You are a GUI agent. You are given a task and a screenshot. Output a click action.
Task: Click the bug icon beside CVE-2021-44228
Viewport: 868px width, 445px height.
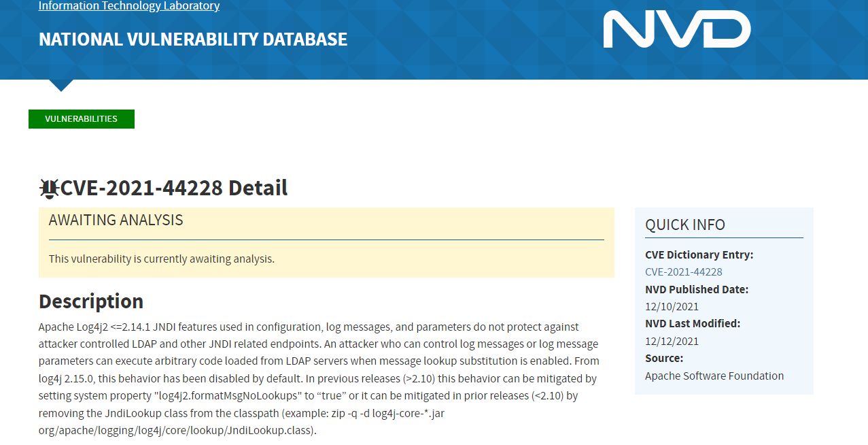(49, 188)
